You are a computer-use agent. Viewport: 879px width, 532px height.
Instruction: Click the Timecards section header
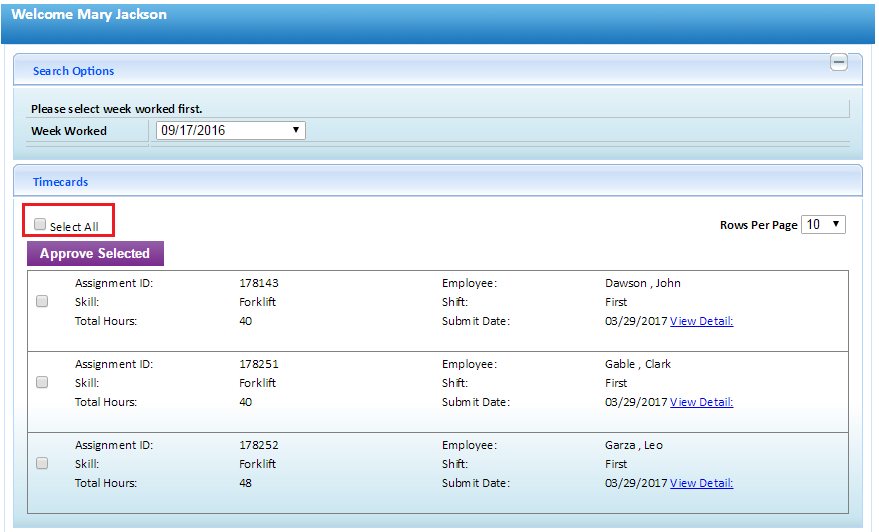[61, 182]
